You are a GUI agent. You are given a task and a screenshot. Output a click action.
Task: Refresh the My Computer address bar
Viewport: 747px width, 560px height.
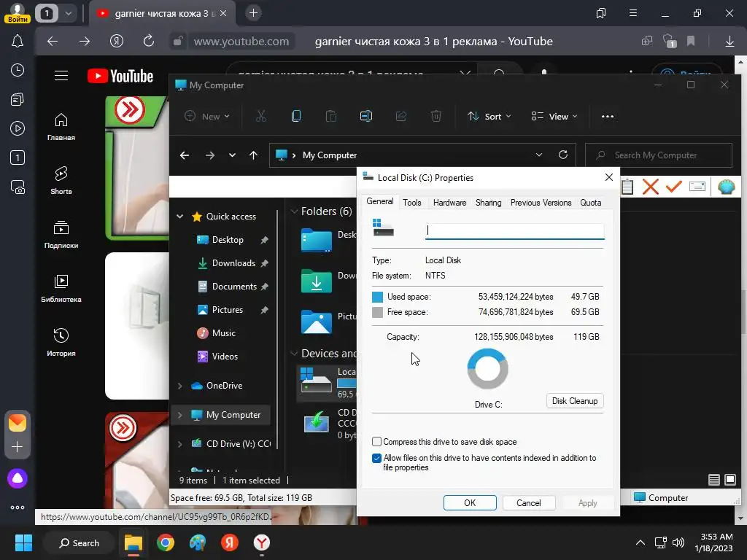point(563,155)
